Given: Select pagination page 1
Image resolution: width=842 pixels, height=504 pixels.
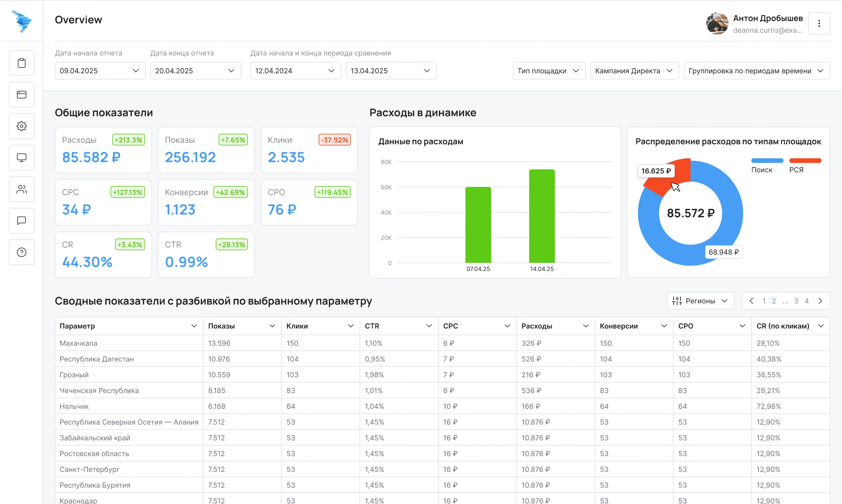Looking at the screenshot, I should (x=764, y=301).
